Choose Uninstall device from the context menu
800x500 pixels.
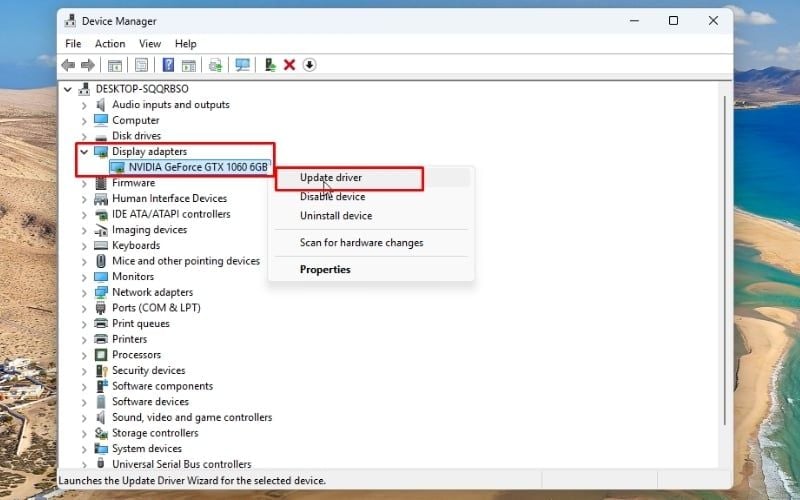371,216
